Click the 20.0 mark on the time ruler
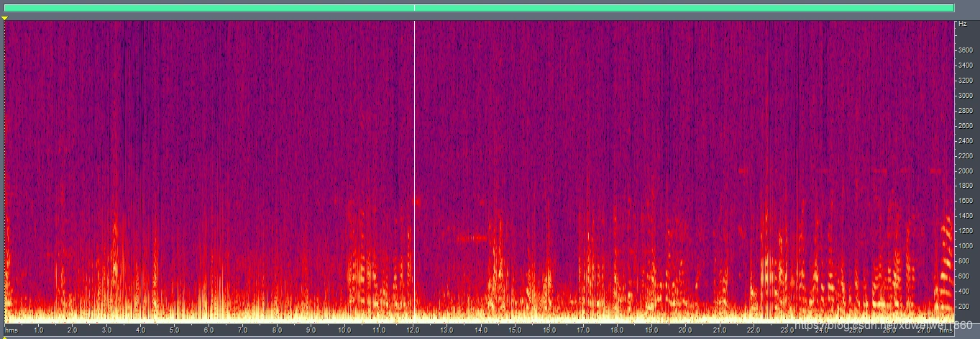Screen dimensions: 980x339 (685, 330)
